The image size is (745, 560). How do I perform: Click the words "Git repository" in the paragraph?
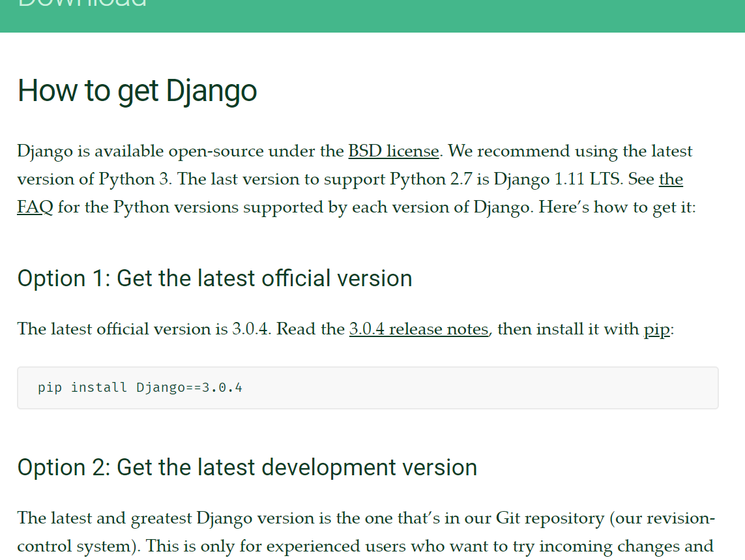(549, 518)
